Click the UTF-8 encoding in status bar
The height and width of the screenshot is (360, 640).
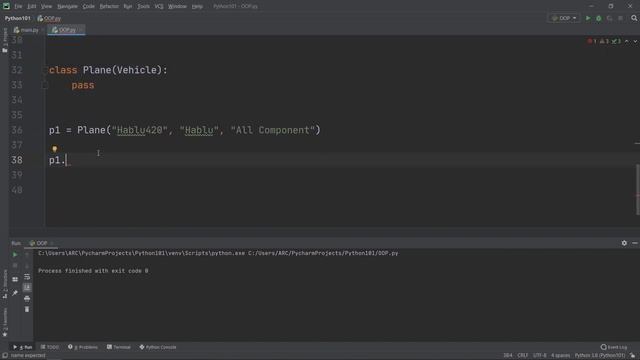(x=540, y=356)
